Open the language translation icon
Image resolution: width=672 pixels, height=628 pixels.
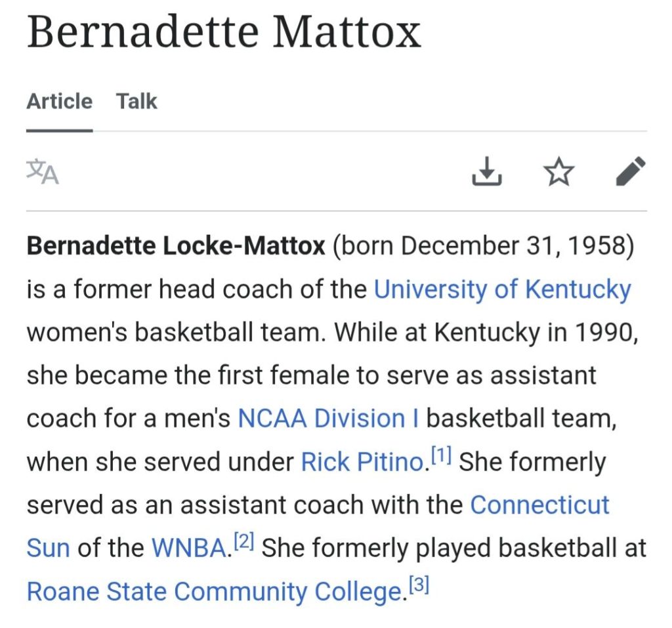pyautogui.click(x=43, y=173)
